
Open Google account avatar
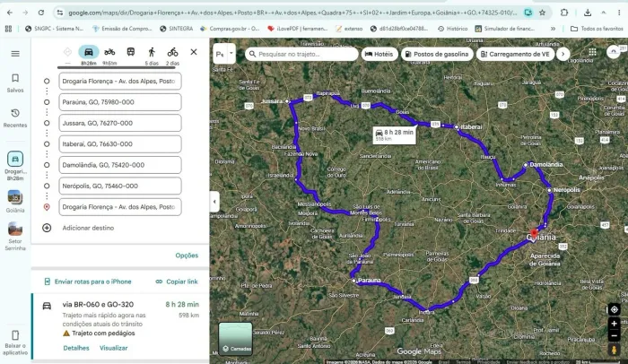[613, 52]
